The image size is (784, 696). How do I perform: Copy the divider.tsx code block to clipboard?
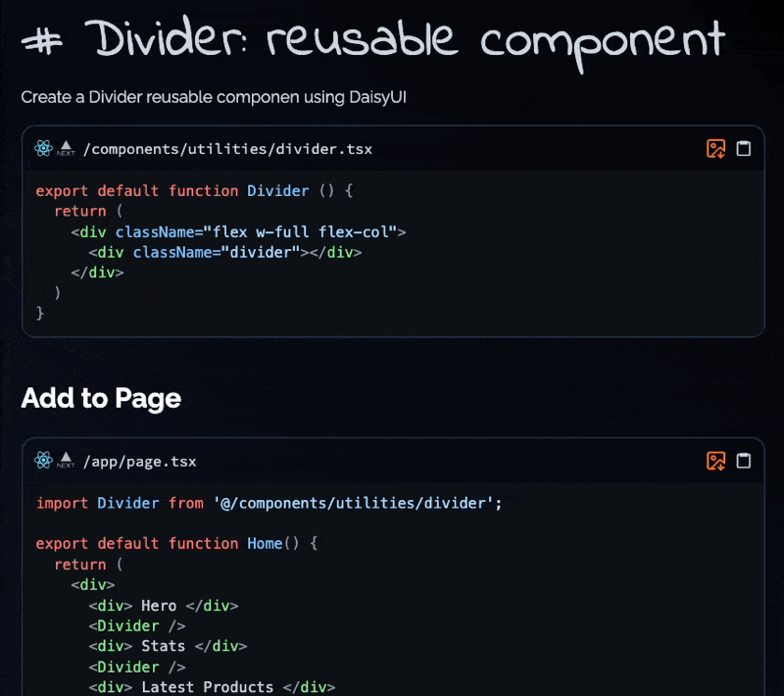coord(743,148)
